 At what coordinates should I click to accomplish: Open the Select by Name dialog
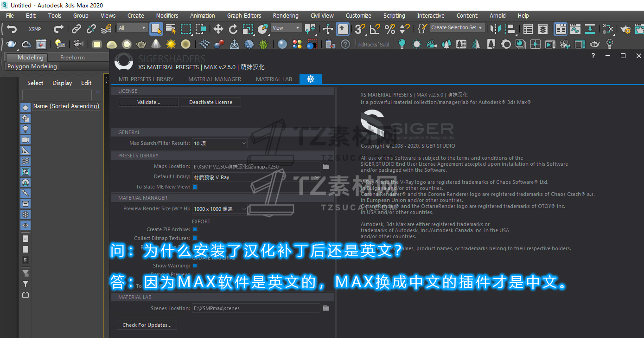click(171, 29)
